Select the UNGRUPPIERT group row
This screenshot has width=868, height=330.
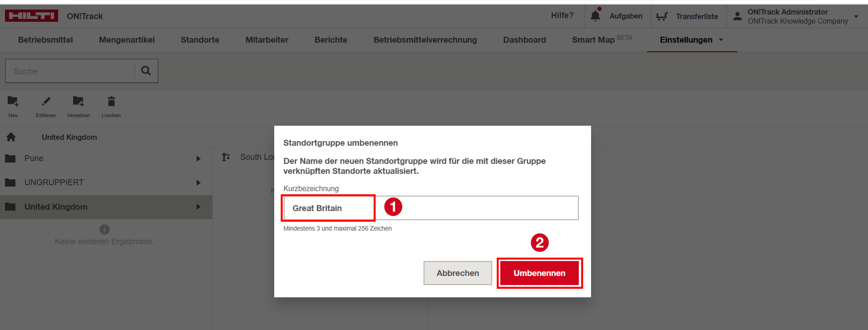[106, 183]
